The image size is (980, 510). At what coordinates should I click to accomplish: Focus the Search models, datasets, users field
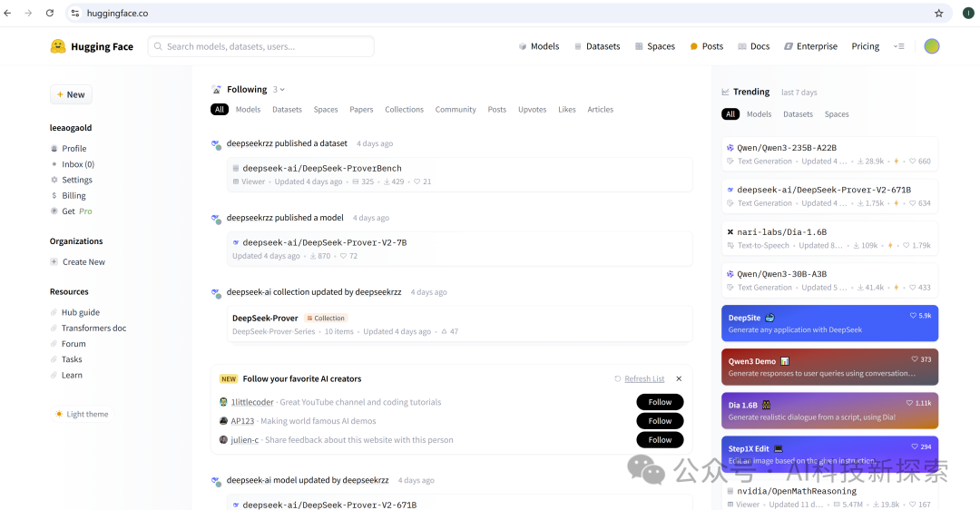pyautogui.click(x=260, y=46)
